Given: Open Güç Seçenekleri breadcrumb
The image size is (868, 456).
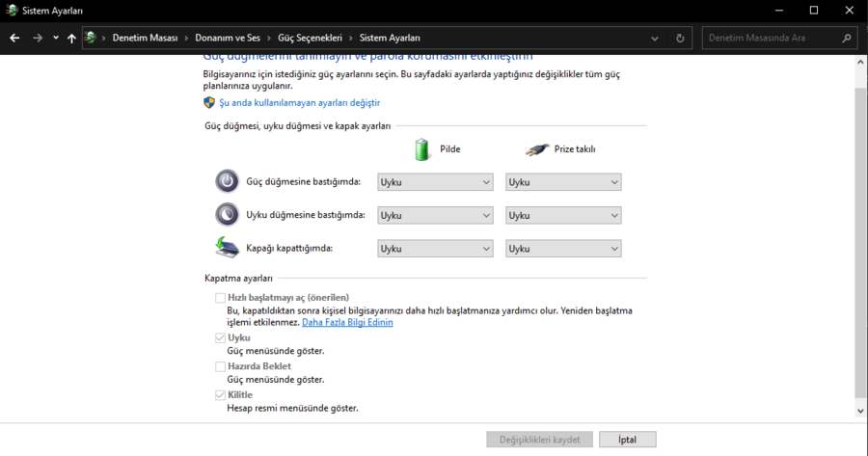Looking at the screenshot, I should click(x=310, y=39).
